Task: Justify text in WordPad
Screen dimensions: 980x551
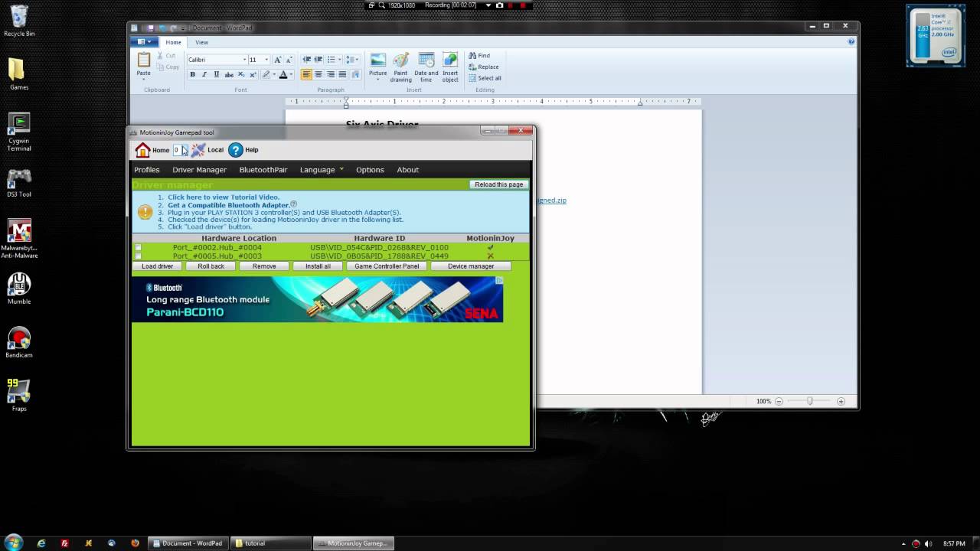Action: (x=342, y=74)
